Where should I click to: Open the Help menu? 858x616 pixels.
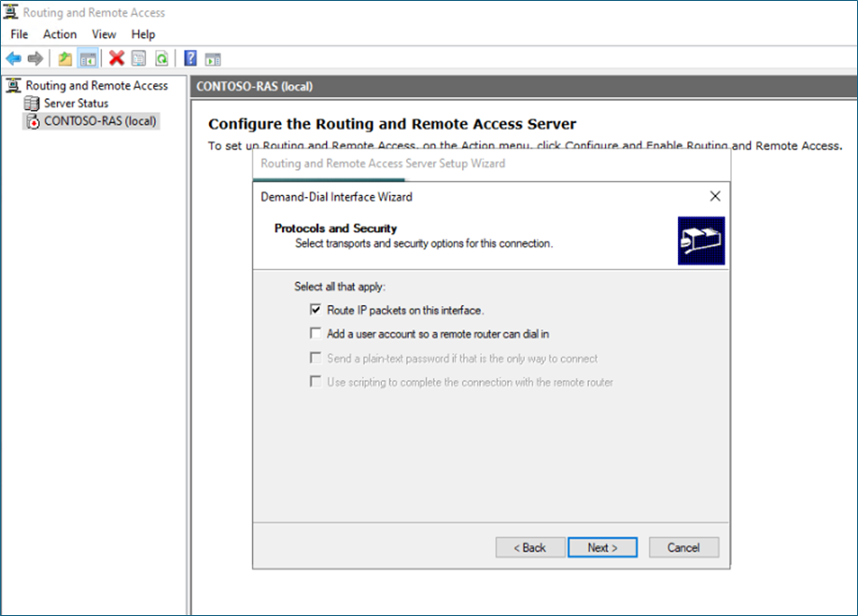pyautogui.click(x=143, y=35)
